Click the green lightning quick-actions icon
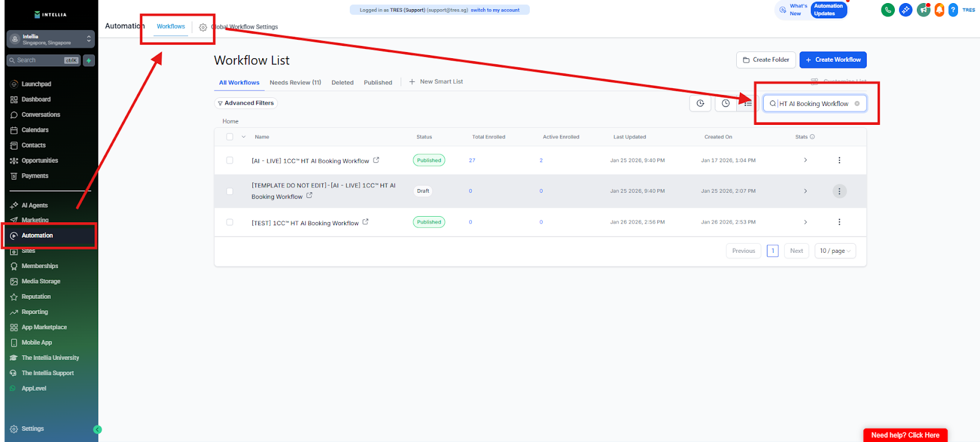Screen dimensions: 980x442 [x=89, y=61]
